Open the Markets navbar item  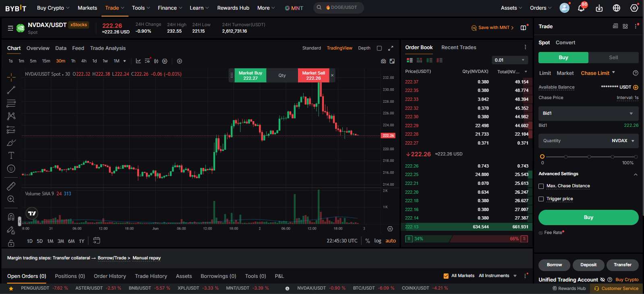tap(87, 8)
